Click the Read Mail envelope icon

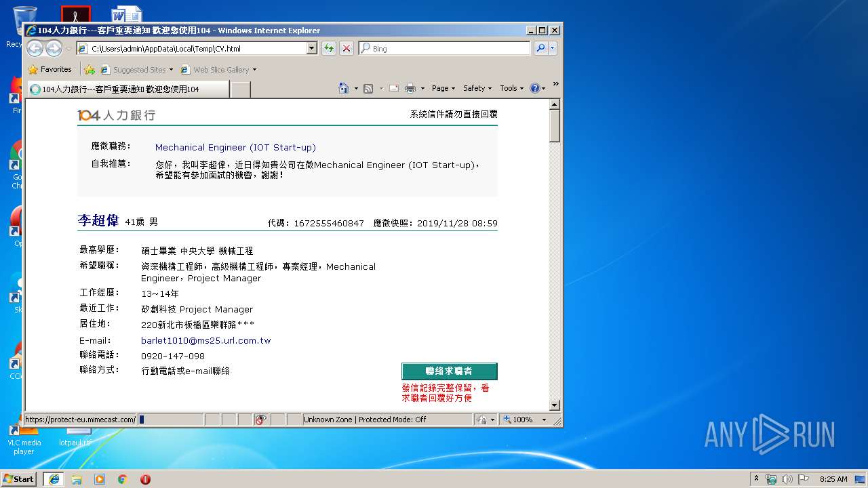pyautogui.click(x=394, y=88)
